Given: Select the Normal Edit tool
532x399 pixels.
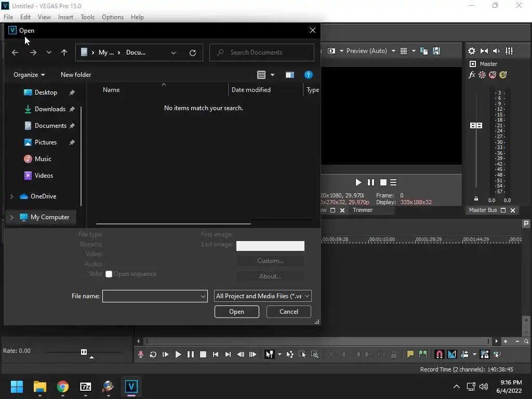Looking at the screenshot, I should click(x=270, y=354).
